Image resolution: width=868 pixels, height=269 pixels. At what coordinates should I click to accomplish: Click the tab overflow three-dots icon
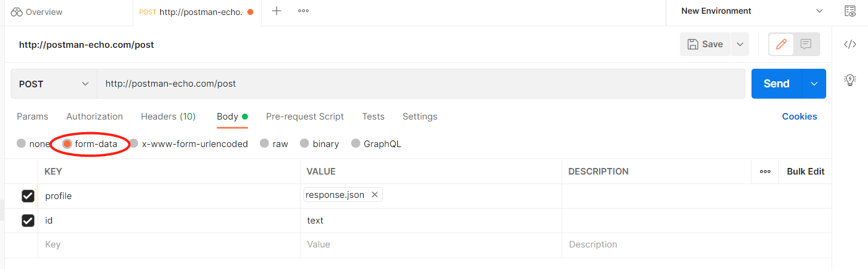(x=303, y=11)
